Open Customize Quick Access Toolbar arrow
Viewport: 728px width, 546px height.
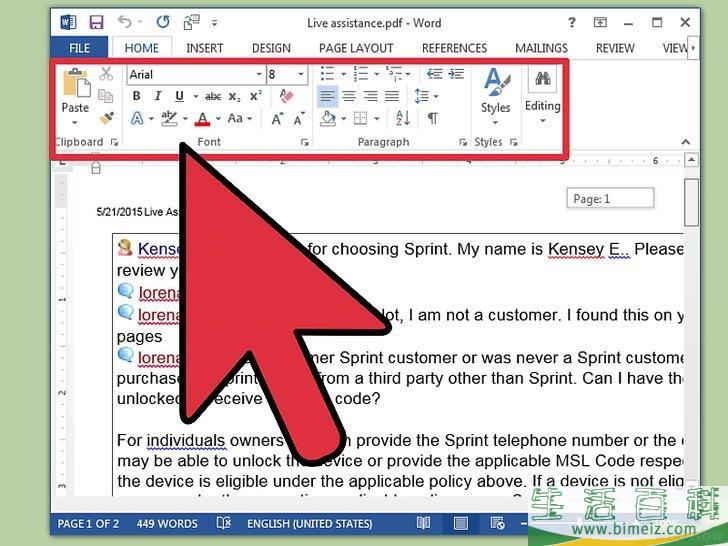tap(214, 23)
